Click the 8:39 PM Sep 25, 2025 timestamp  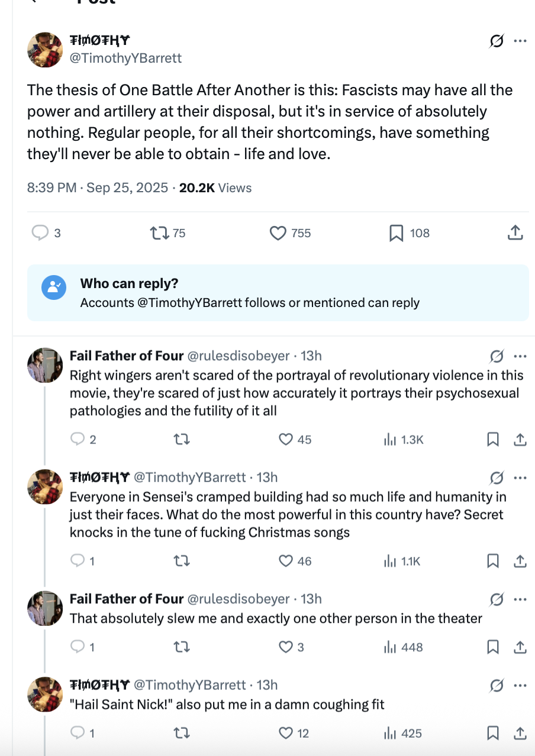tap(98, 188)
